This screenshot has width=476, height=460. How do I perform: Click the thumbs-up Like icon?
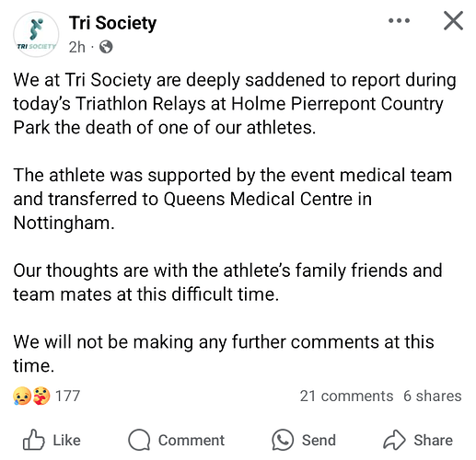pos(34,440)
